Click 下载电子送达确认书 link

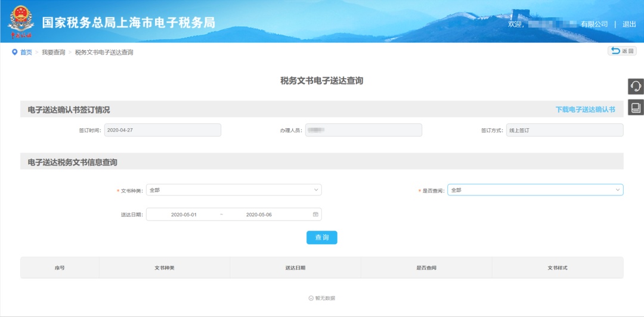pyautogui.click(x=586, y=109)
